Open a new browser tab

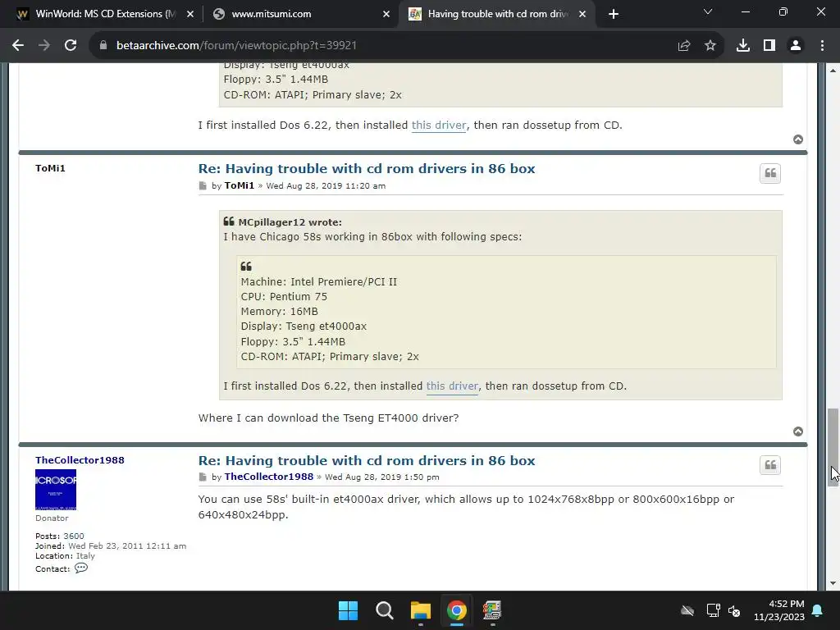(x=614, y=14)
